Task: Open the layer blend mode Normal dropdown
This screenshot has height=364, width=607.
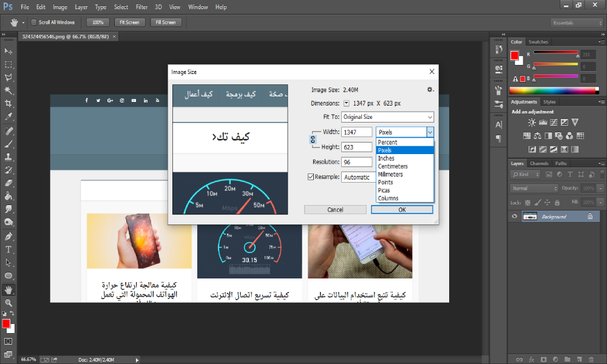Action: (x=534, y=189)
